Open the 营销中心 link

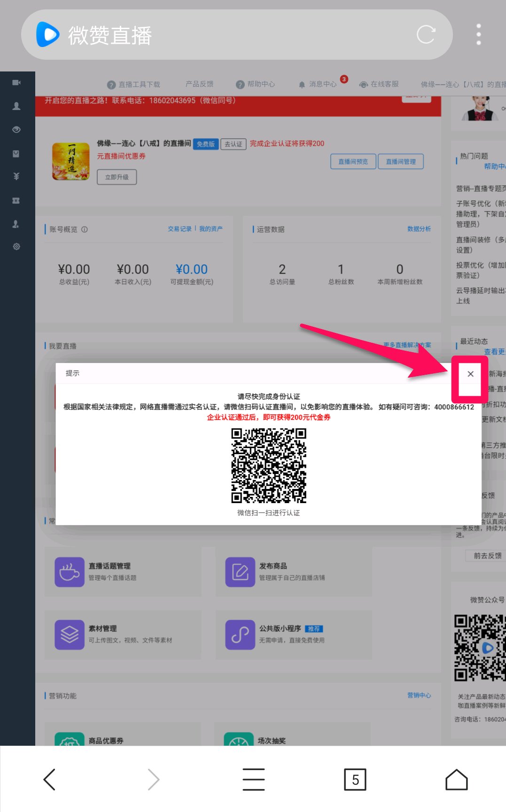pos(419,695)
